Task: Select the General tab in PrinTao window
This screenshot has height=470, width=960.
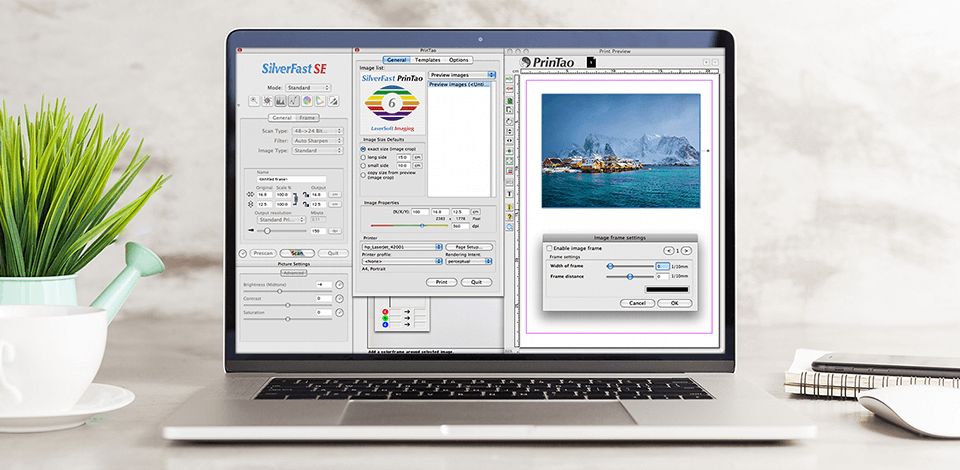Action: 397,60
